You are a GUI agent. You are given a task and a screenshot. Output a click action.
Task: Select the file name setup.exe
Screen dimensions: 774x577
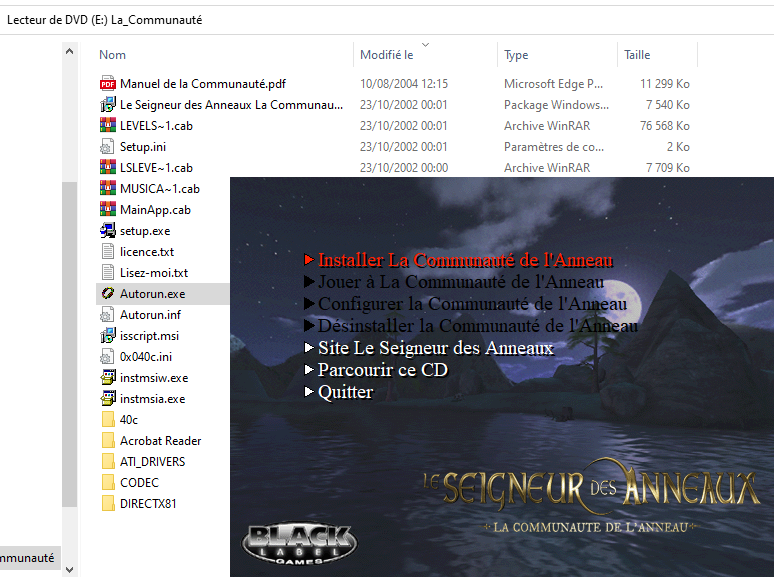tap(145, 231)
